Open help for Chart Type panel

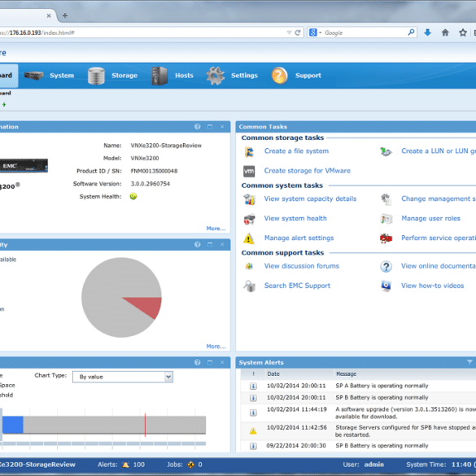(198, 362)
